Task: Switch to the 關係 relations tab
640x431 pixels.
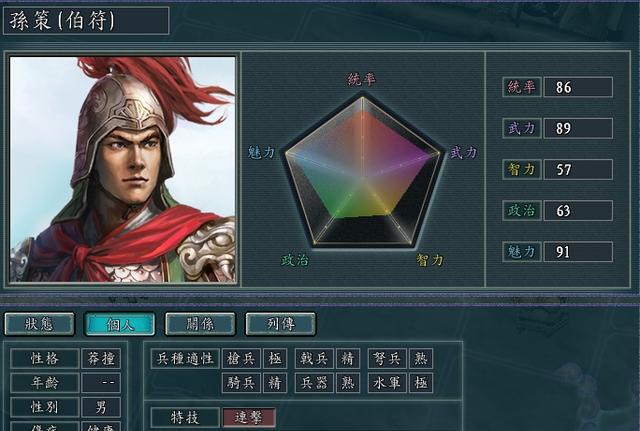Action: coord(200,324)
